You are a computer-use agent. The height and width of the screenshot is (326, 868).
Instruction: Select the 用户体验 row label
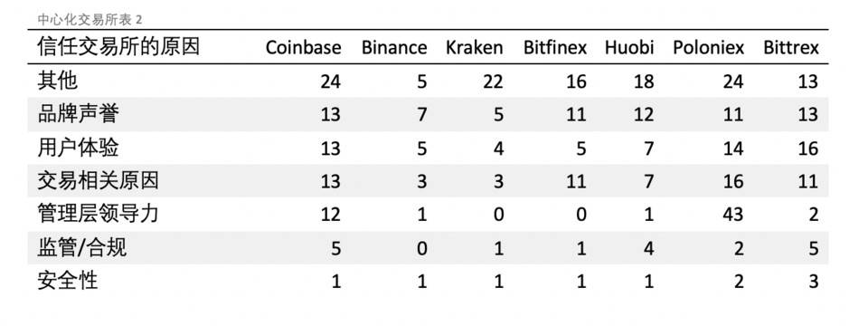tap(78, 148)
